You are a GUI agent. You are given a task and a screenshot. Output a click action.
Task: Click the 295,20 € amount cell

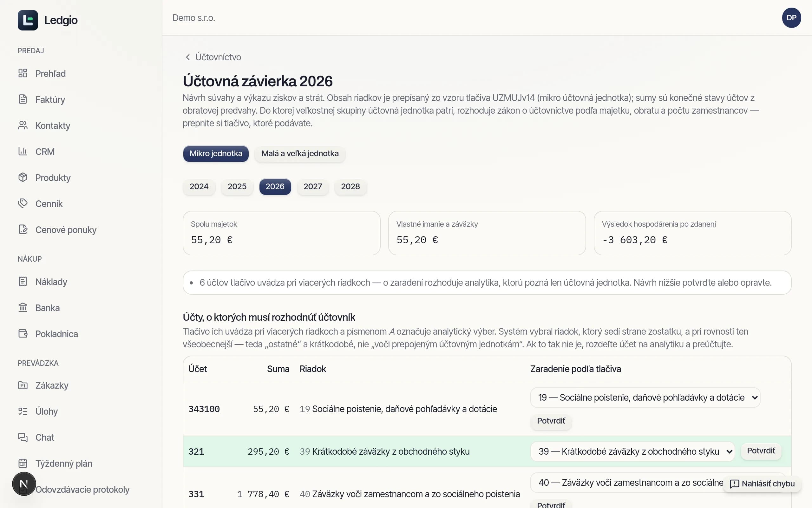268,451
